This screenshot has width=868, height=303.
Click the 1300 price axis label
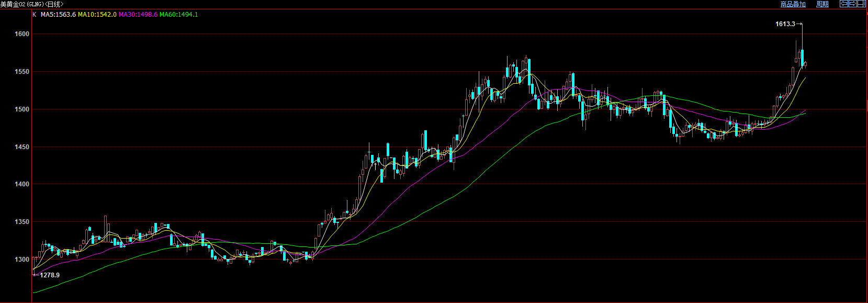coord(22,260)
